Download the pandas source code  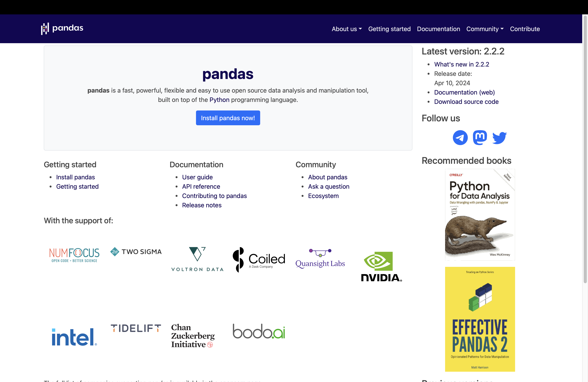click(x=466, y=102)
